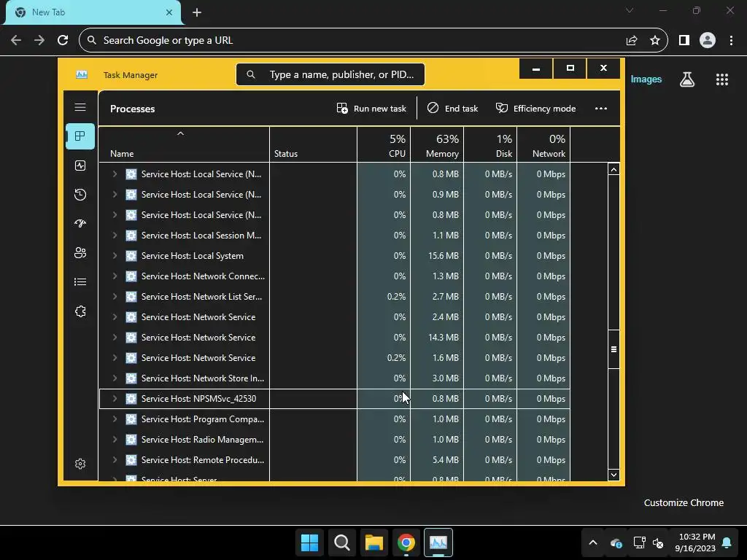Screen dimensions: 747x560
Task: Bookmark this tab with the star icon
Action: pos(655,41)
